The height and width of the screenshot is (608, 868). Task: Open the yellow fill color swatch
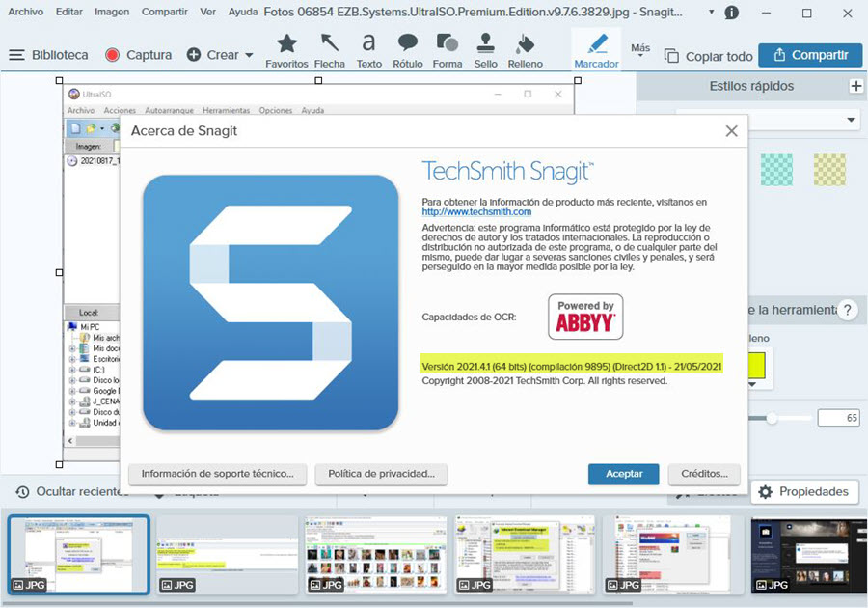(757, 366)
